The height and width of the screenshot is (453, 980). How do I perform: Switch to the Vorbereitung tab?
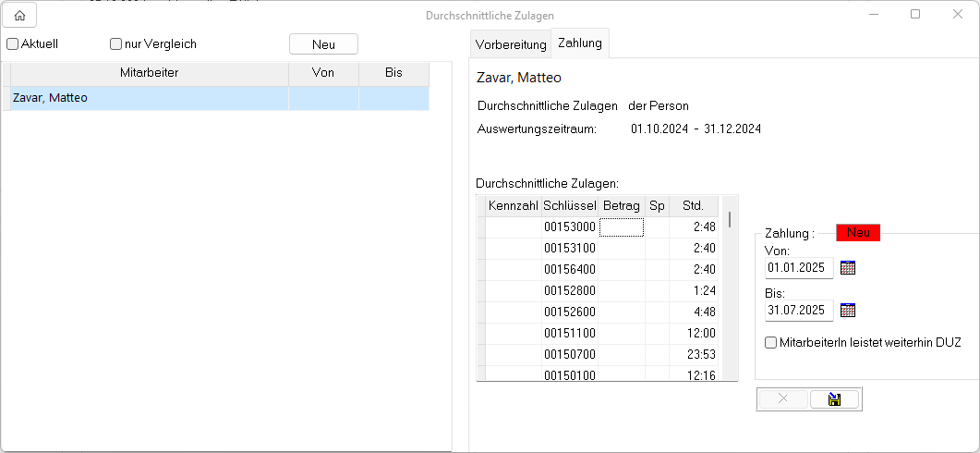[511, 44]
